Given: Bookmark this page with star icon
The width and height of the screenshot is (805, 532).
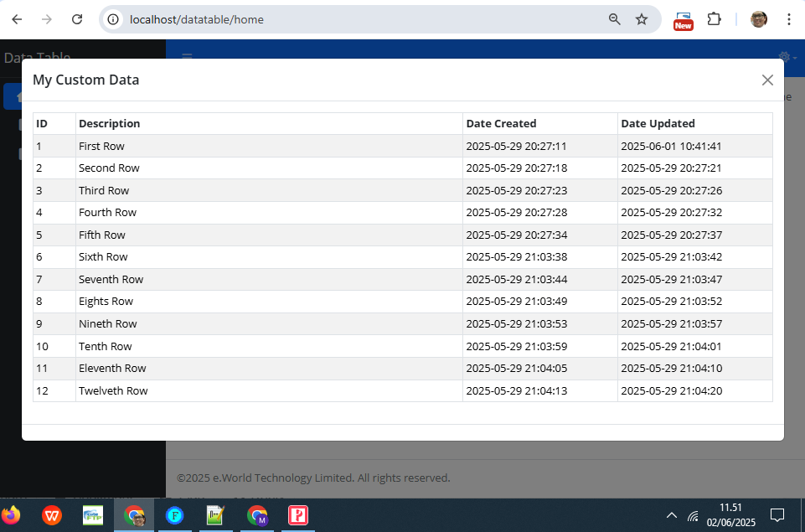Looking at the screenshot, I should [642, 19].
